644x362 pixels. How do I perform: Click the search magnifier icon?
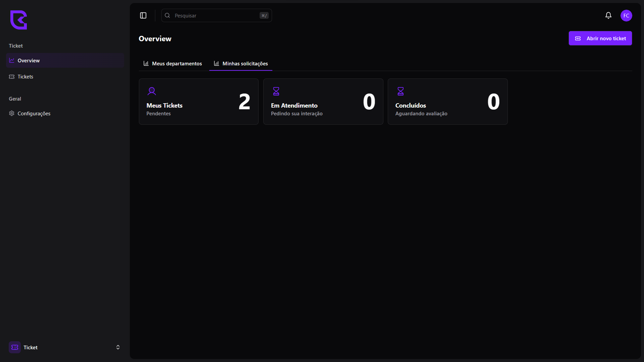[x=167, y=15]
